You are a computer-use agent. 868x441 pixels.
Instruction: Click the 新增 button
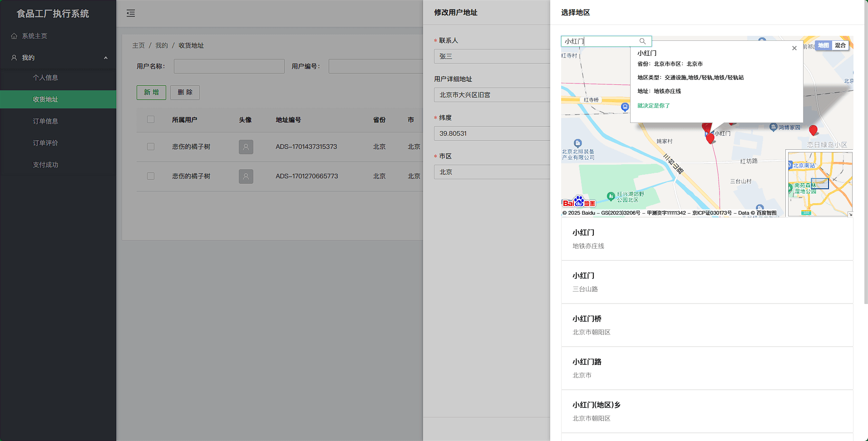coord(151,93)
